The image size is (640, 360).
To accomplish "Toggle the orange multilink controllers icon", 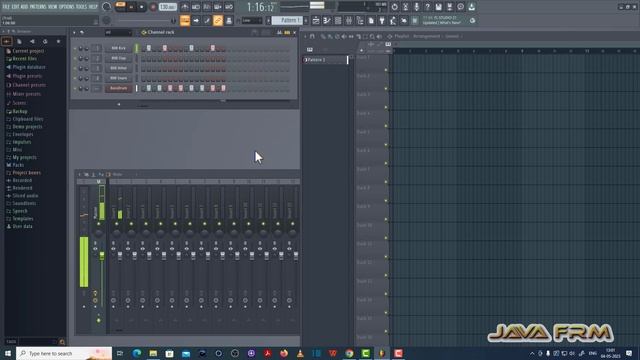I will tap(218, 20).
